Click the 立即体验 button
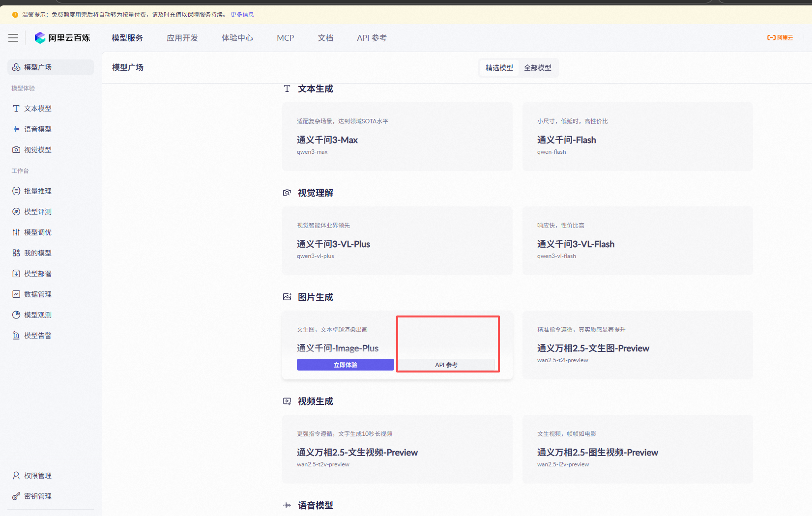 (x=346, y=365)
